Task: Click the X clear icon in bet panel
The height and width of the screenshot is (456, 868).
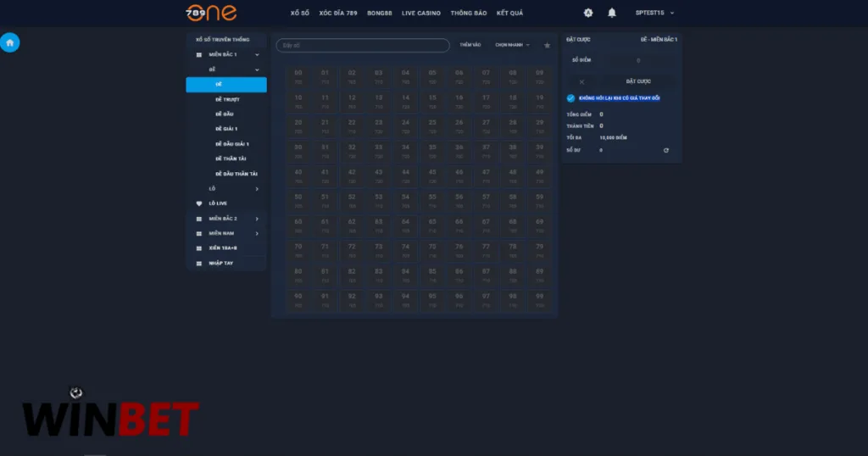Action: 581,82
